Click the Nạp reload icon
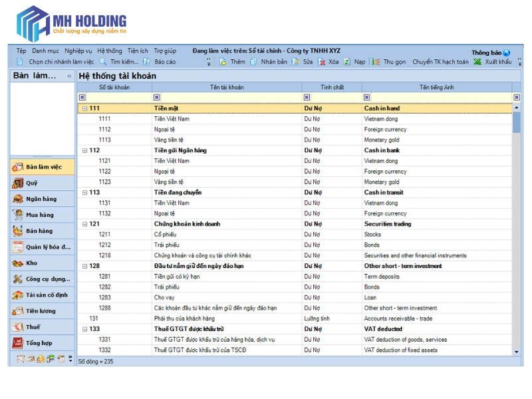This screenshot has height=399, width=532. tap(347, 62)
